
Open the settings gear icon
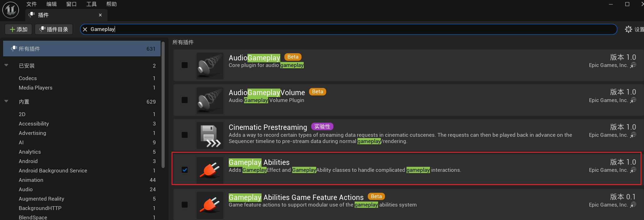(628, 29)
